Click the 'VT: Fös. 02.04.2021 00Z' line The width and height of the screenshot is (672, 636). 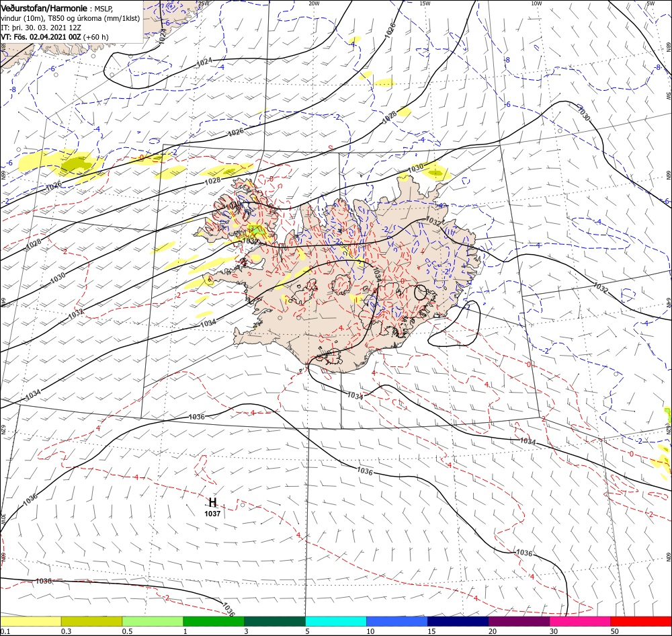pyautogui.click(x=41, y=37)
